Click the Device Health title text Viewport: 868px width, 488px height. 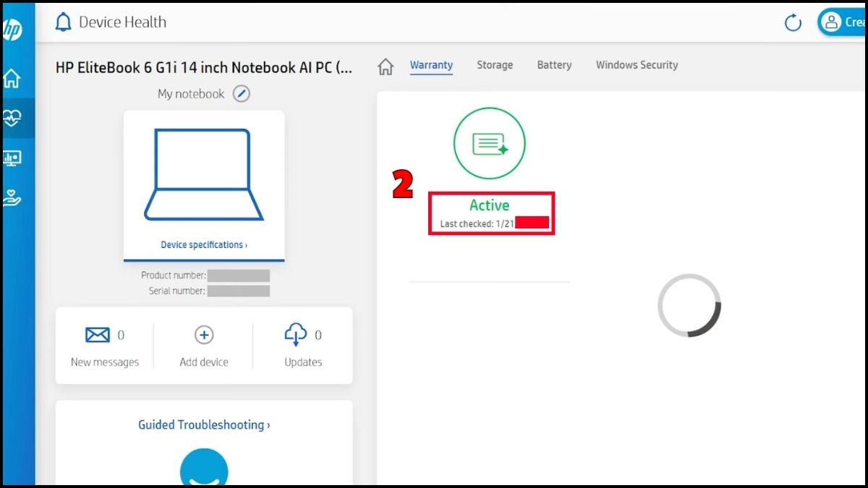pos(122,22)
